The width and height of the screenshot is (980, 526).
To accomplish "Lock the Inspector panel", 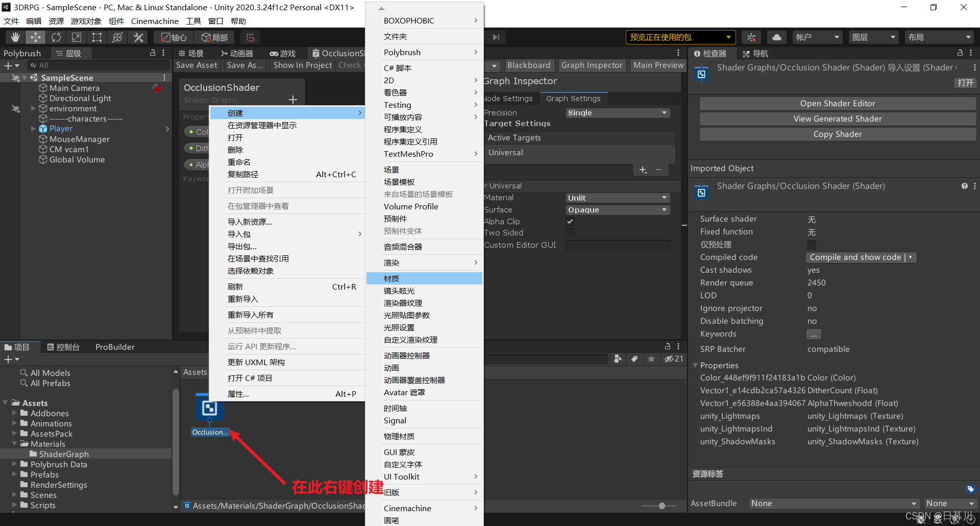I will [960, 53].
